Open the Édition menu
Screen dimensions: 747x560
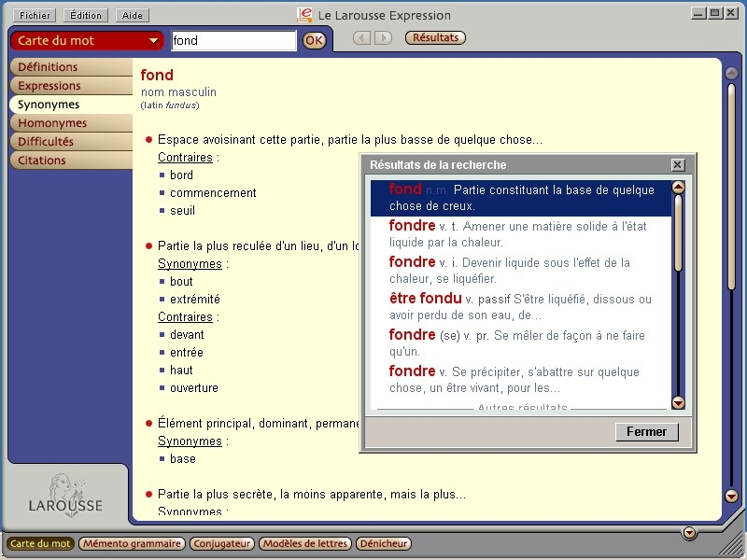click(x=86, y=15)
